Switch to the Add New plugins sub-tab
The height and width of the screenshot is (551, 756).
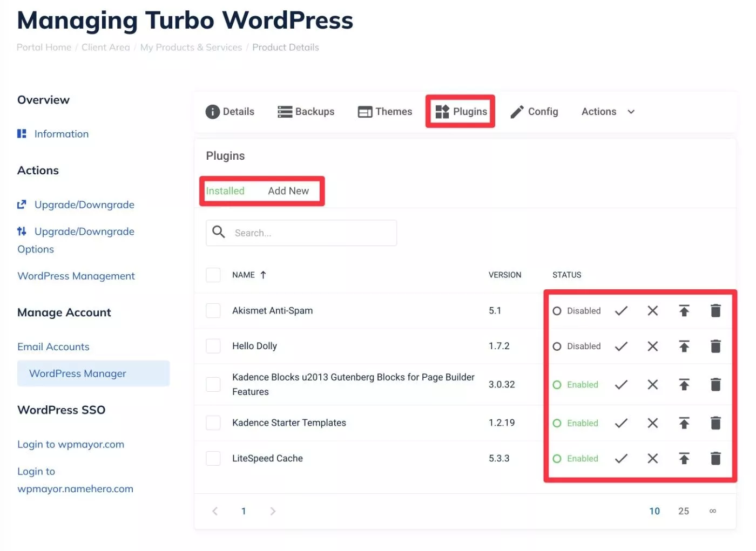[x=288, y=191]
